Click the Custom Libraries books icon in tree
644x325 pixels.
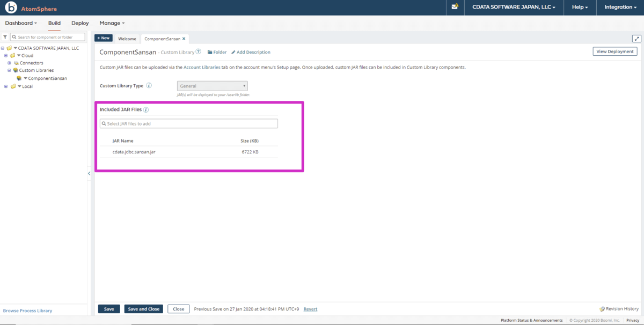click(16, 70)
